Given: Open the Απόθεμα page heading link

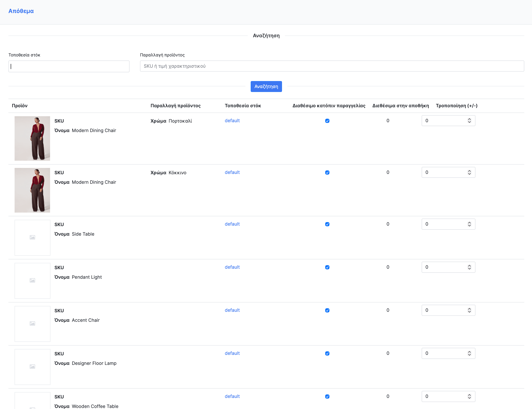Looking at the screenshot, I should [21, 11].
